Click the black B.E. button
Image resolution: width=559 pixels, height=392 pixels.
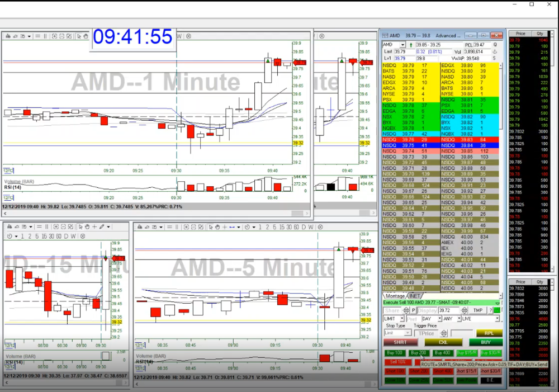tap(490, 380)
